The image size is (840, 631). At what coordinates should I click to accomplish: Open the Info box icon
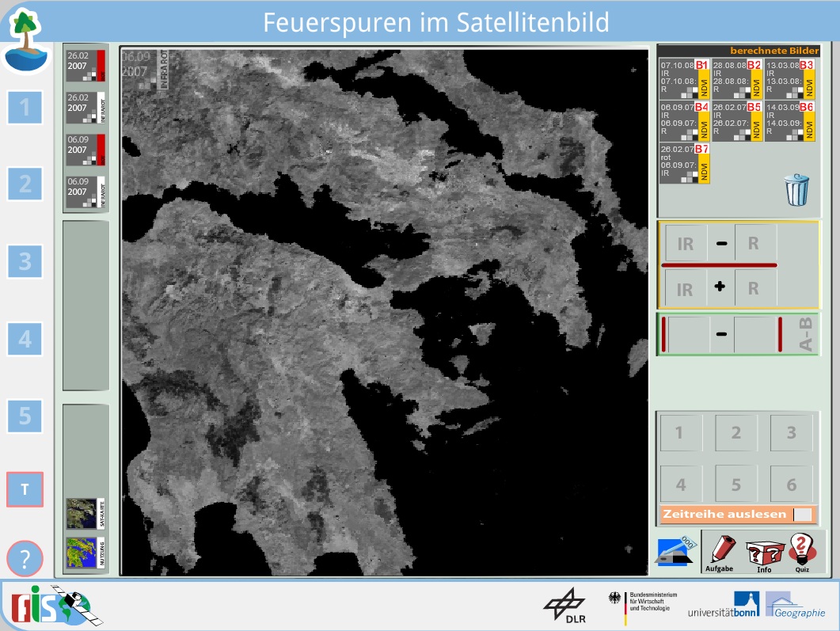click(764, 552)
